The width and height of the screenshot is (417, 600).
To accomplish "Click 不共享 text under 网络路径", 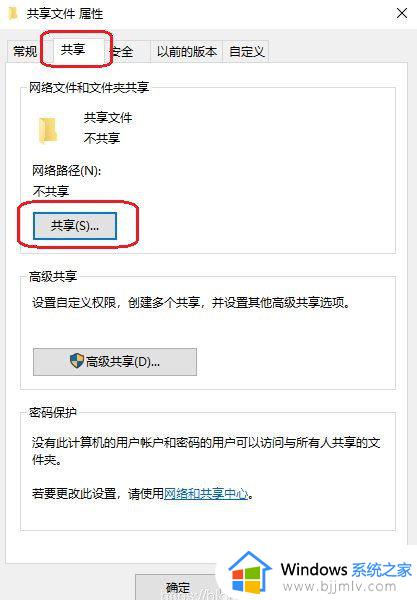I will [51, 191].
